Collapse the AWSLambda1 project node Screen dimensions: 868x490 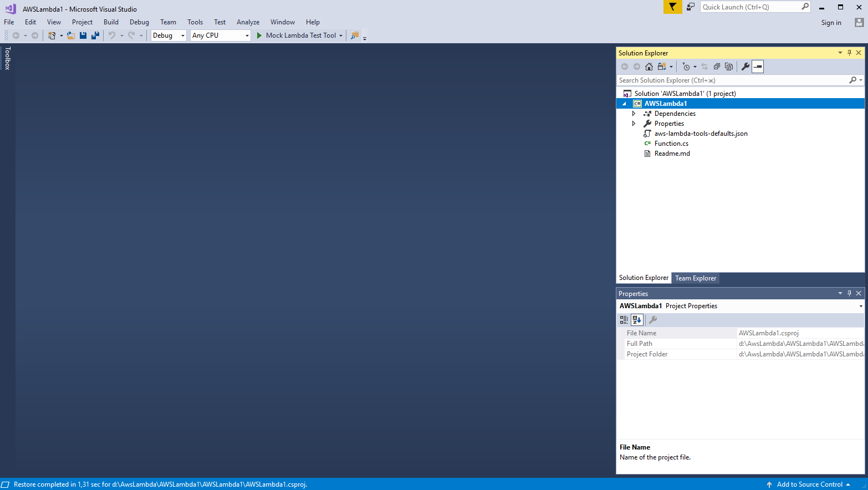[624, 104]
